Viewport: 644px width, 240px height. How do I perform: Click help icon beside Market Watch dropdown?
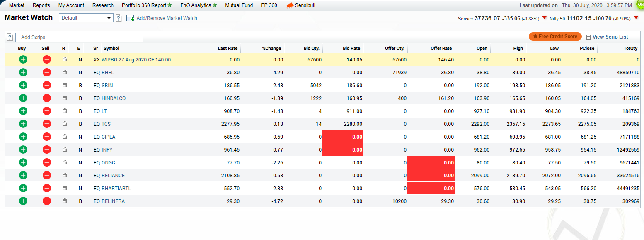pos(119,18)
